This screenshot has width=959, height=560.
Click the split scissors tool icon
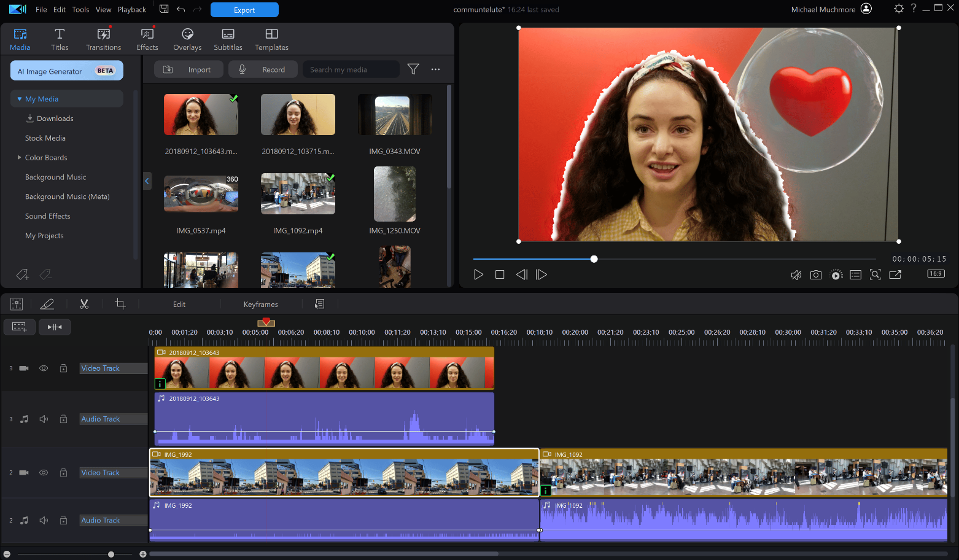[84, 304]
